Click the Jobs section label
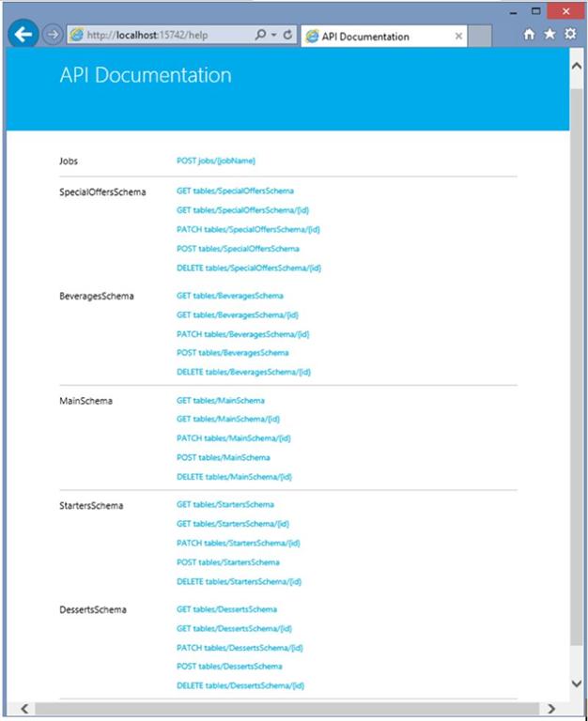This screenshot has height=721, width=588. 69,161
